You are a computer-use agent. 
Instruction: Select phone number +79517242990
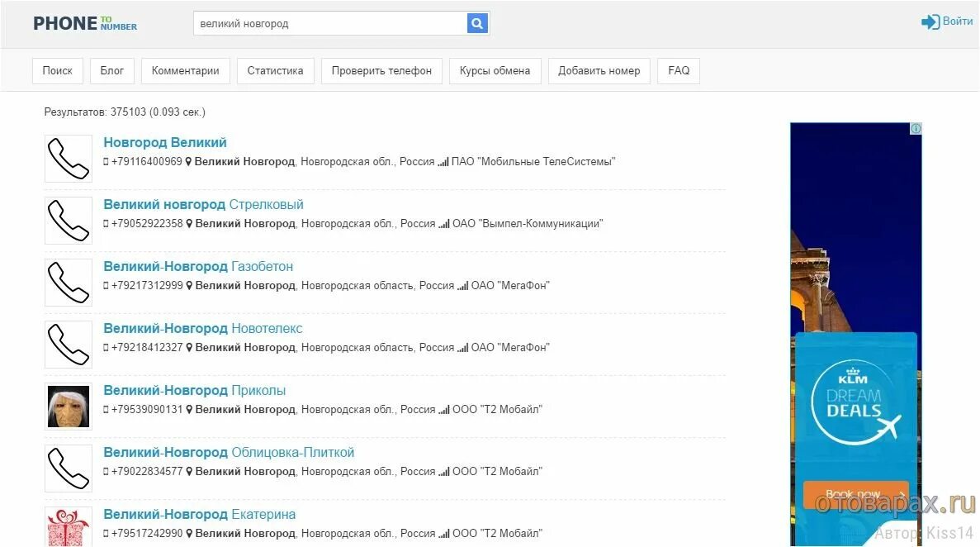tap(147, 533)
